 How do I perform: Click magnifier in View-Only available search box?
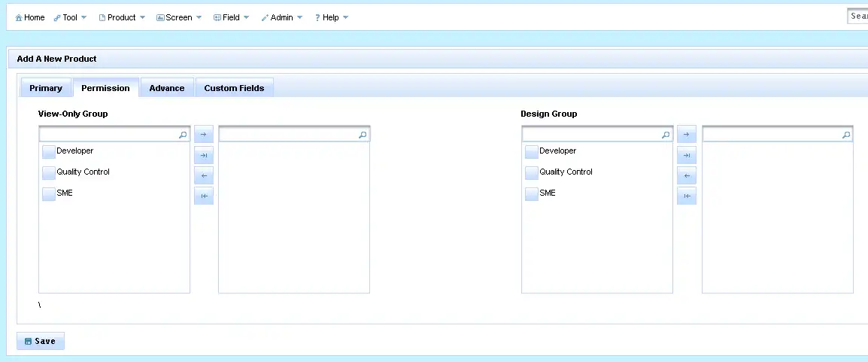[183, 135]
